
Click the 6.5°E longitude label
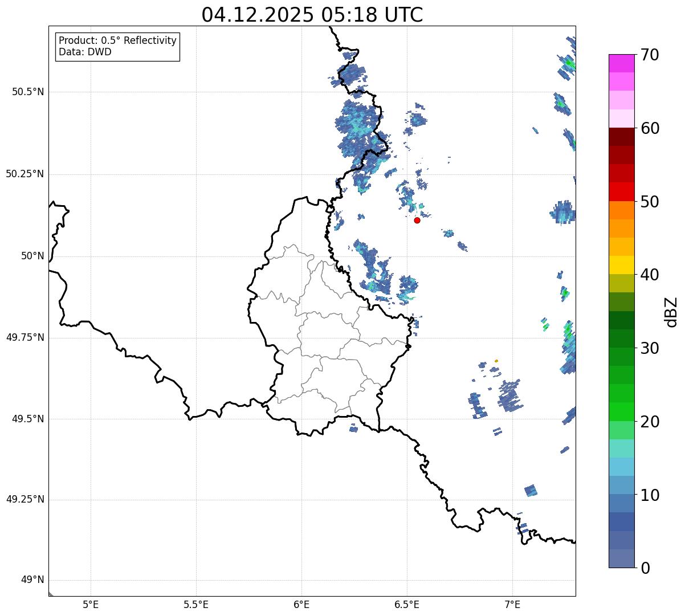pyautogui.click(x=407, y=604)
